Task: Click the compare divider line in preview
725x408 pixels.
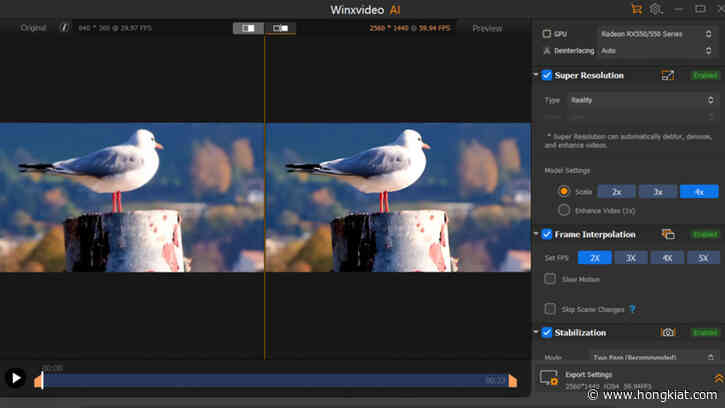Action: point(264,197)
